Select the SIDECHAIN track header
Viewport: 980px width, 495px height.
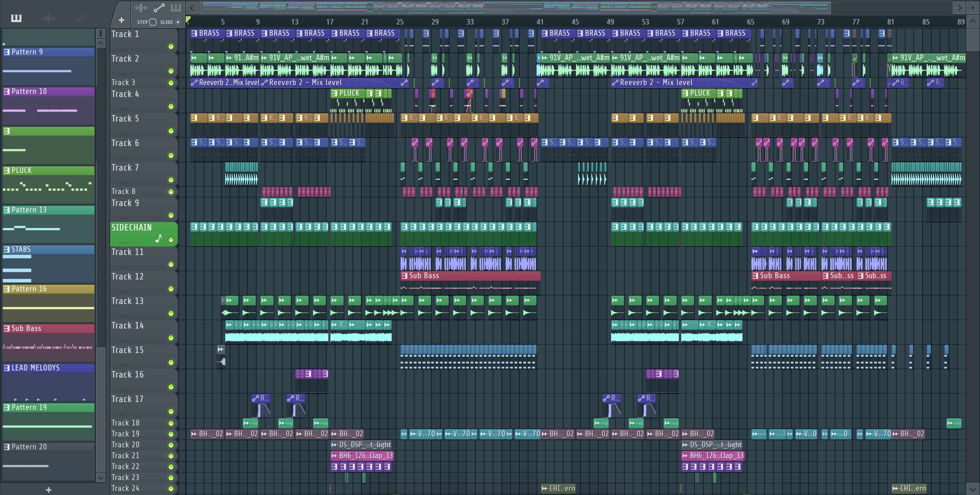[x=144, y=234]
